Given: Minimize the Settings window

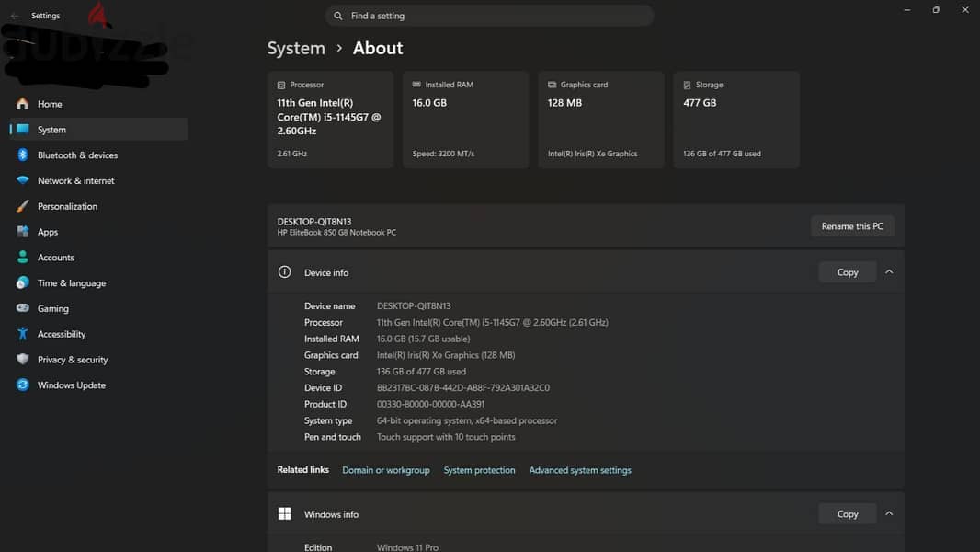Looking at the screenshot, I should pyautogui.click(x=906, y=10).
